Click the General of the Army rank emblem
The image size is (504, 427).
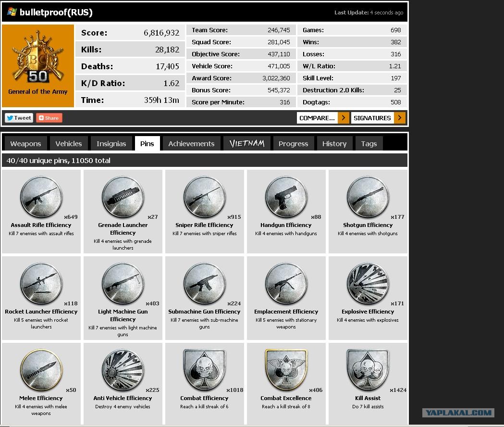[x=38, y=58]
